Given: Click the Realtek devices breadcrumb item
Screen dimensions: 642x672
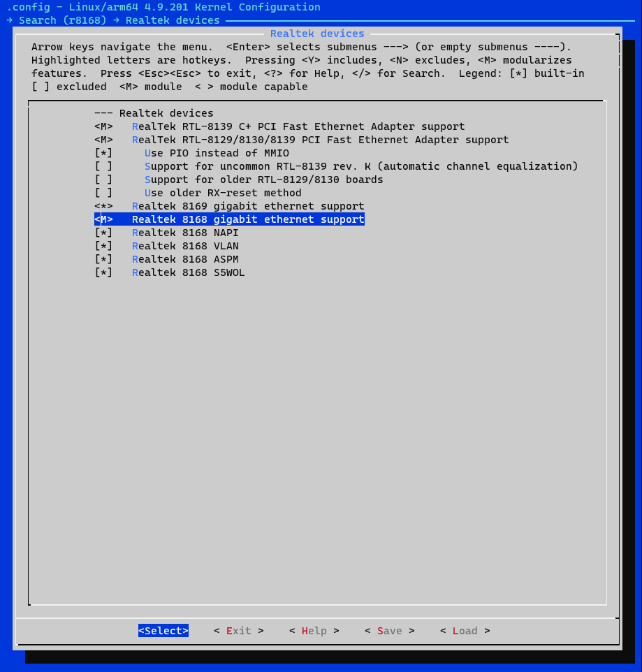Looking at the screenshot, I should coord(173,20).
